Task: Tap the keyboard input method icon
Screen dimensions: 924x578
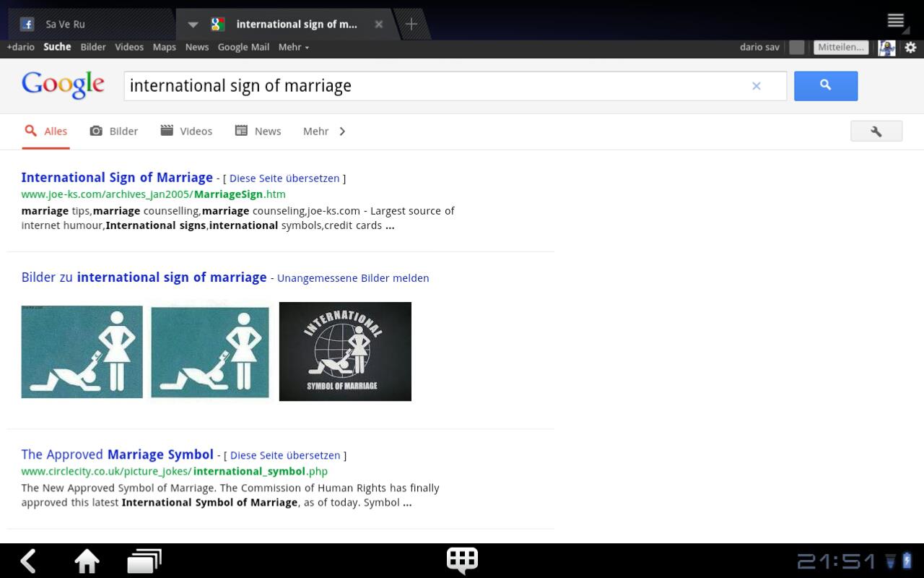Action: pyautogui.click(x=462, y=561)
